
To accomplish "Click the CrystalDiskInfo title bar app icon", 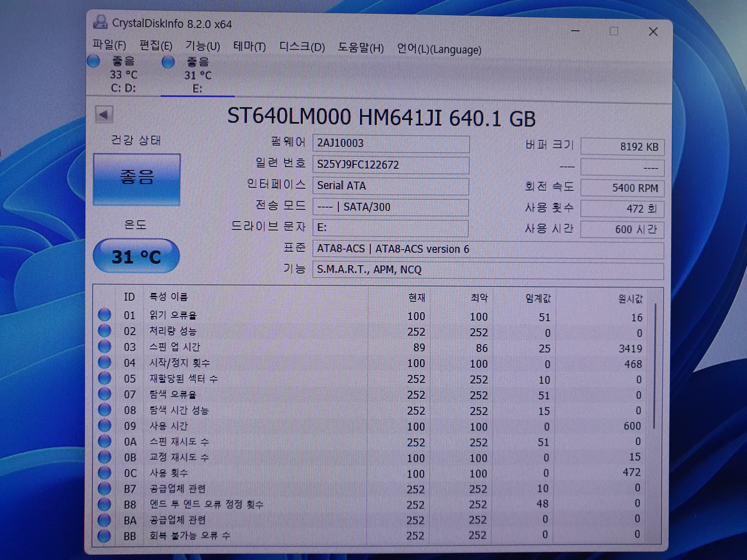I will [100, 22].
